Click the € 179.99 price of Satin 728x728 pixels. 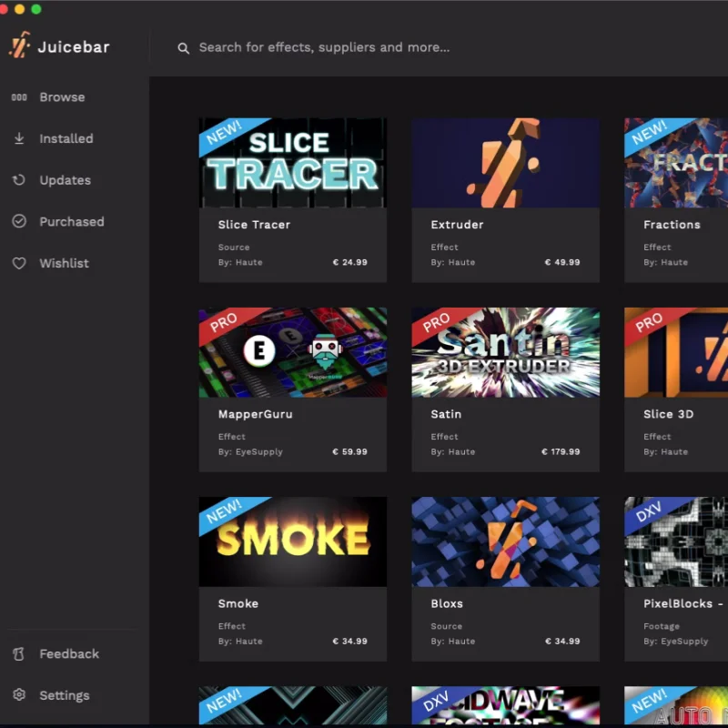[561, 451]
